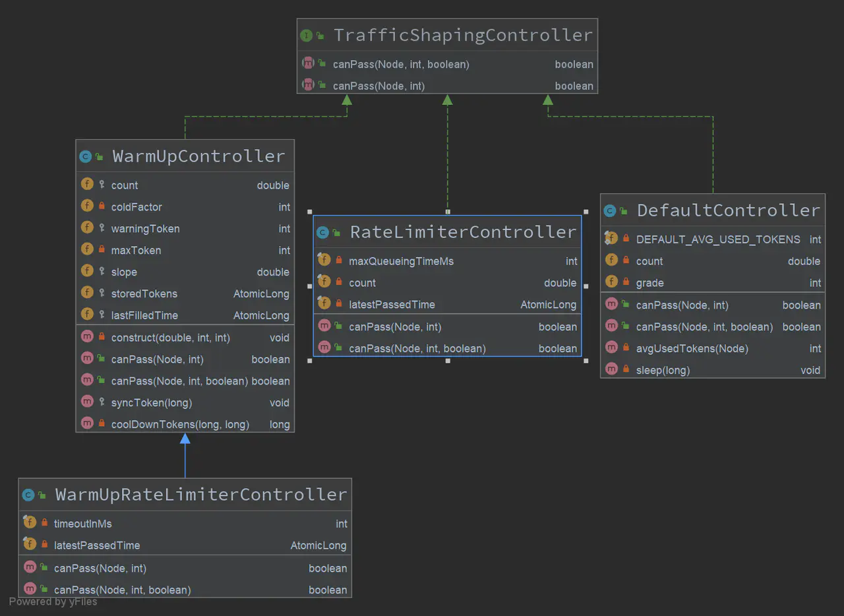Screen dimensions: 844x616
Task: Click the RateLimiterController class header
Action: [x=448, y=232]
